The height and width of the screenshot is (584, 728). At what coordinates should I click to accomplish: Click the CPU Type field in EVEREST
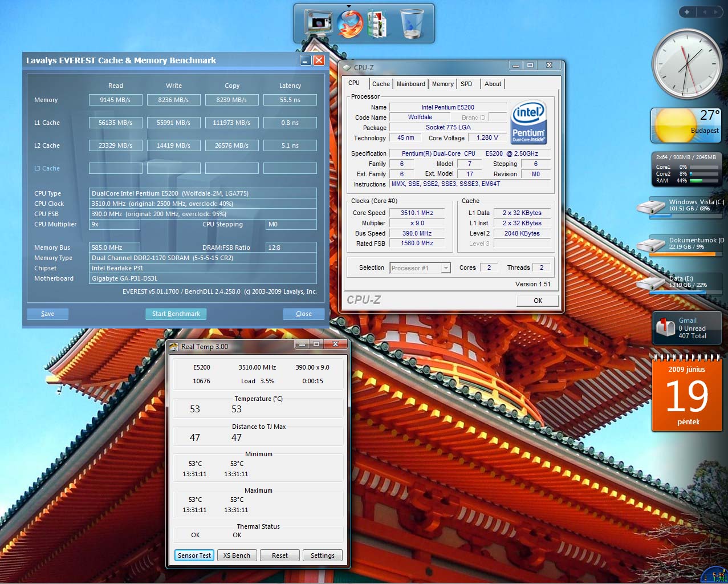click(x=203, y=193)
